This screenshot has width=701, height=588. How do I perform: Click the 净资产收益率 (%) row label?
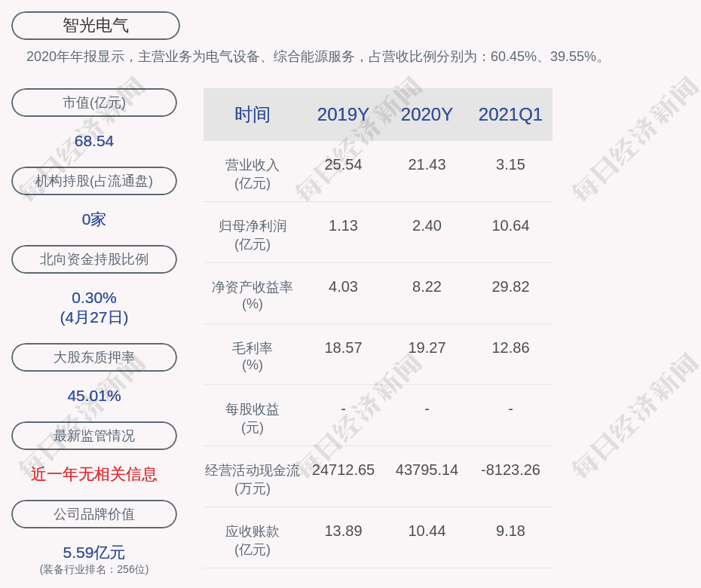pos(253,295)
